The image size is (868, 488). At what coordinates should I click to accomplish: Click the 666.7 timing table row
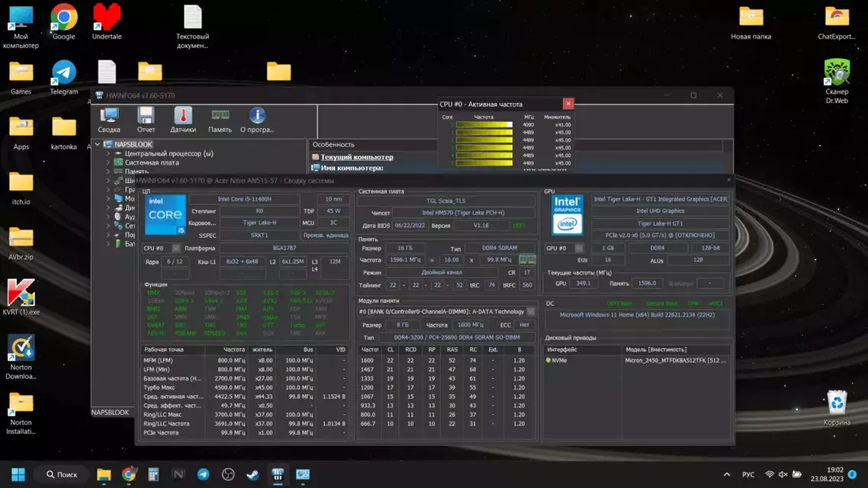tap(446, 424)
